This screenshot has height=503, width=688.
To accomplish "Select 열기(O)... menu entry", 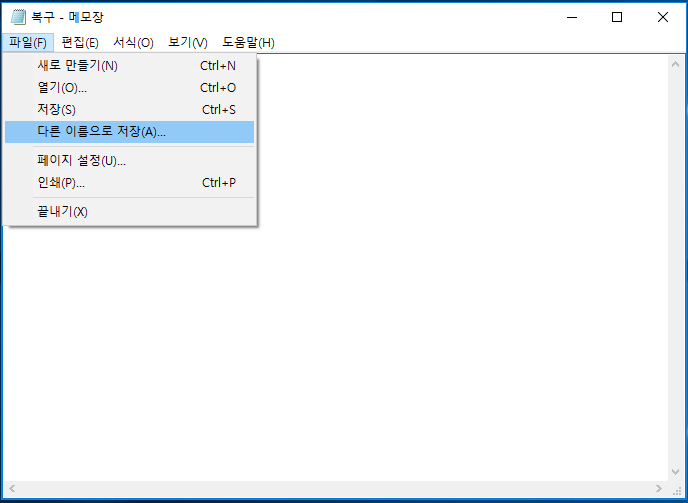I will tap(129, 88).
